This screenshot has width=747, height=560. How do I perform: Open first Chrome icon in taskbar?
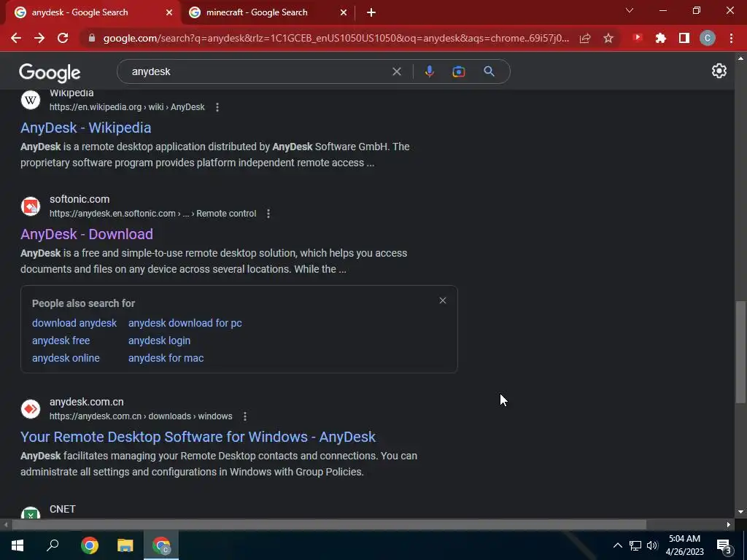click(90, 545)
